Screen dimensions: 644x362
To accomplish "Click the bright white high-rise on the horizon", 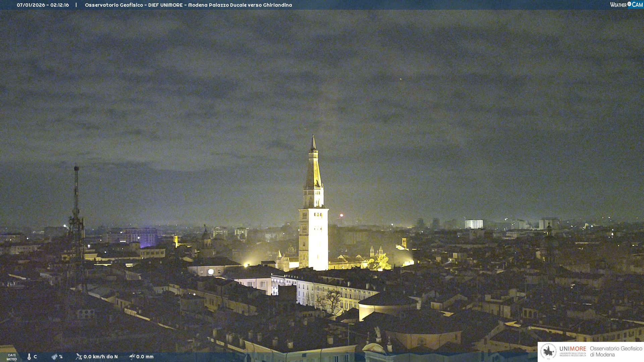I will 474,224.
